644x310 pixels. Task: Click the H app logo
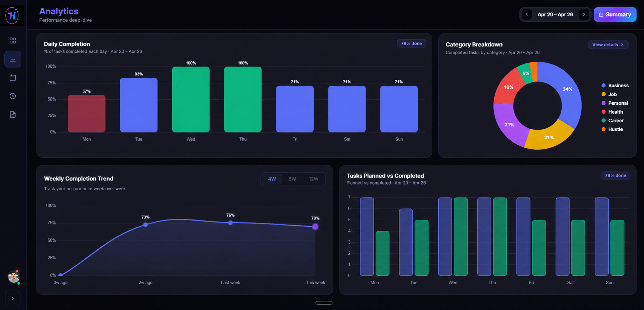point(12,16)
